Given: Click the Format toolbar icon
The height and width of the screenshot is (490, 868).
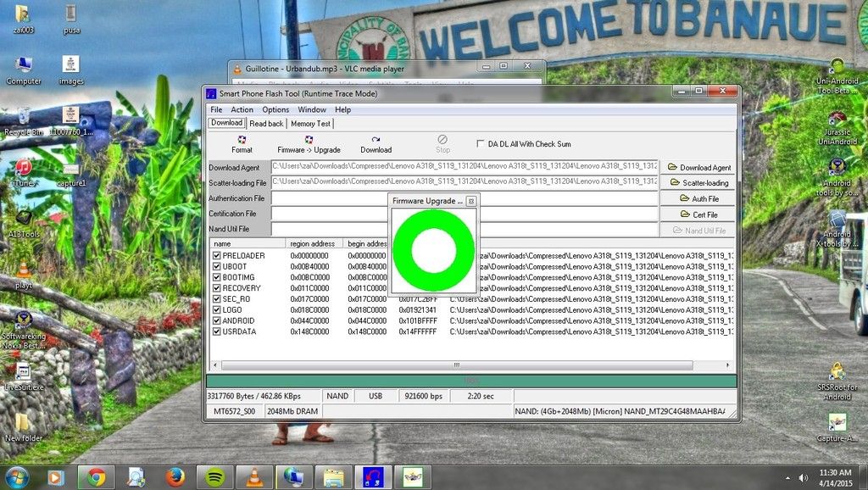Looking at the screenshot, I should click(242, 143).
